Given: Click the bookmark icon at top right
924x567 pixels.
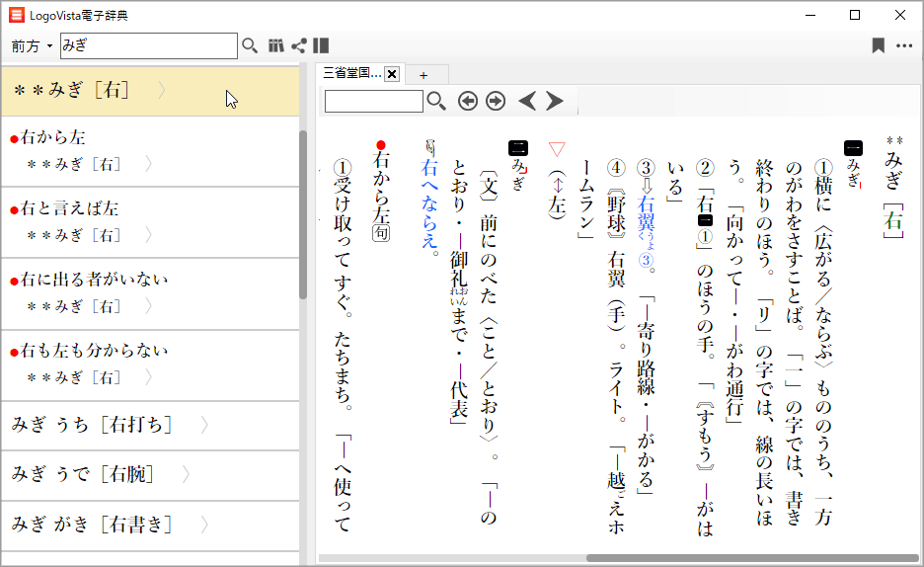Looking at the screenshot, I should pos(878,45).
